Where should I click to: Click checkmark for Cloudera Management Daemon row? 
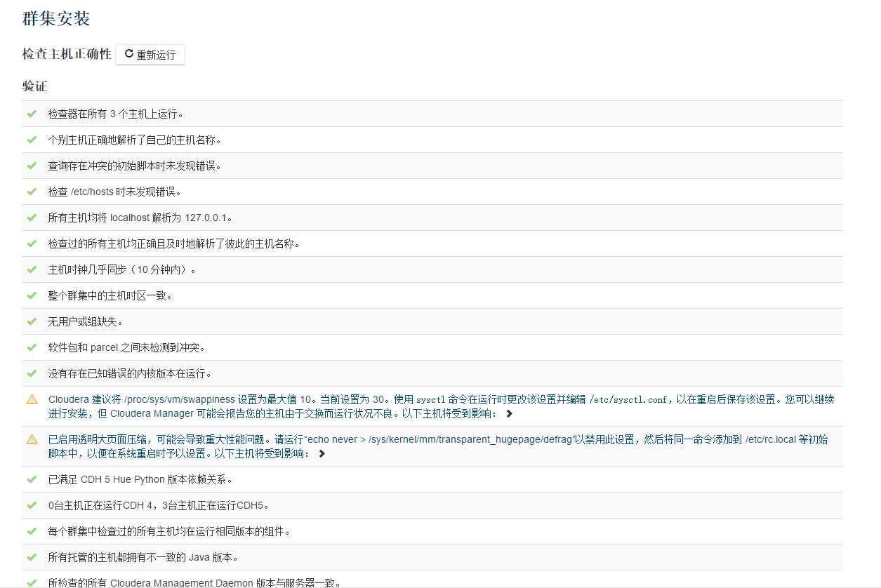32,582
